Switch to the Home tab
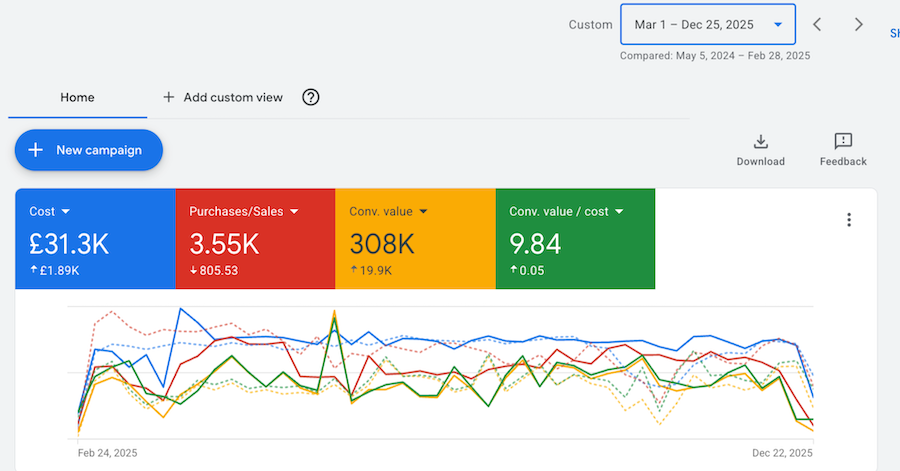900x471 pixels. (x=77, y=97)
